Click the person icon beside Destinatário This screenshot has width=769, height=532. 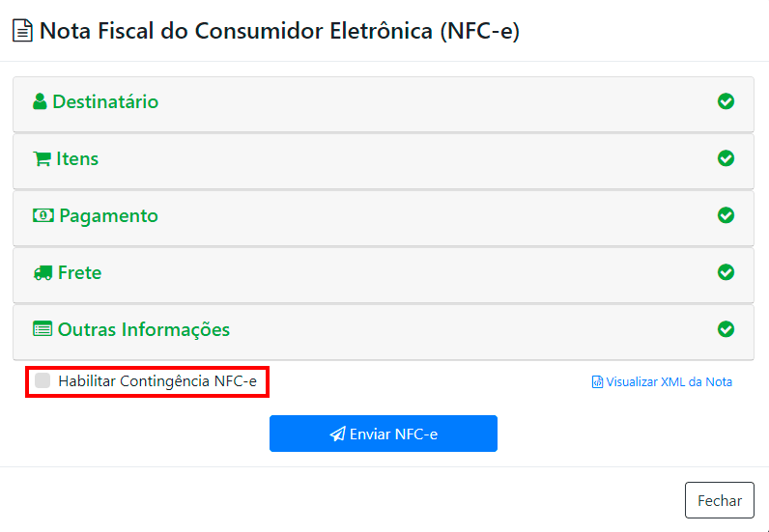click(x=40, y=101)
